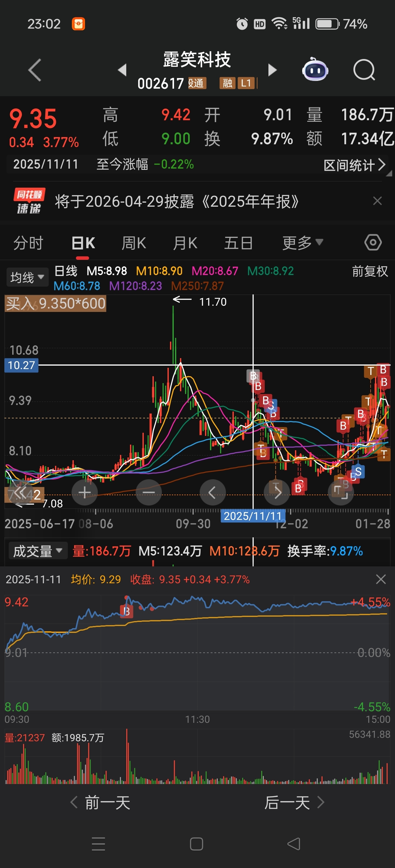Tap the M10:8.90 moving average value
The height and width of the screenshot is (868, 395).
159,271
